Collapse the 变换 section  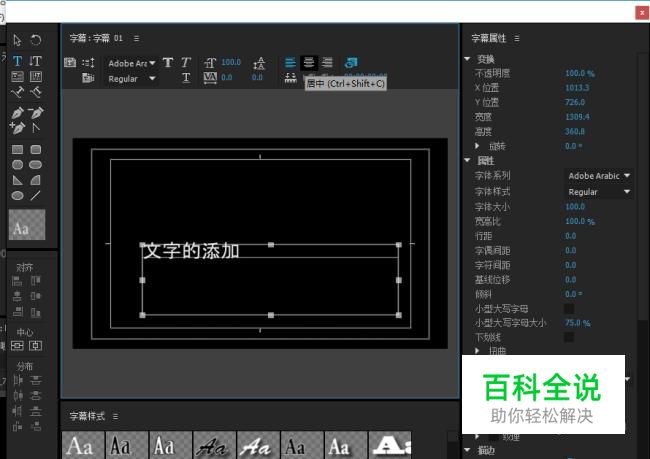(467, 59)
